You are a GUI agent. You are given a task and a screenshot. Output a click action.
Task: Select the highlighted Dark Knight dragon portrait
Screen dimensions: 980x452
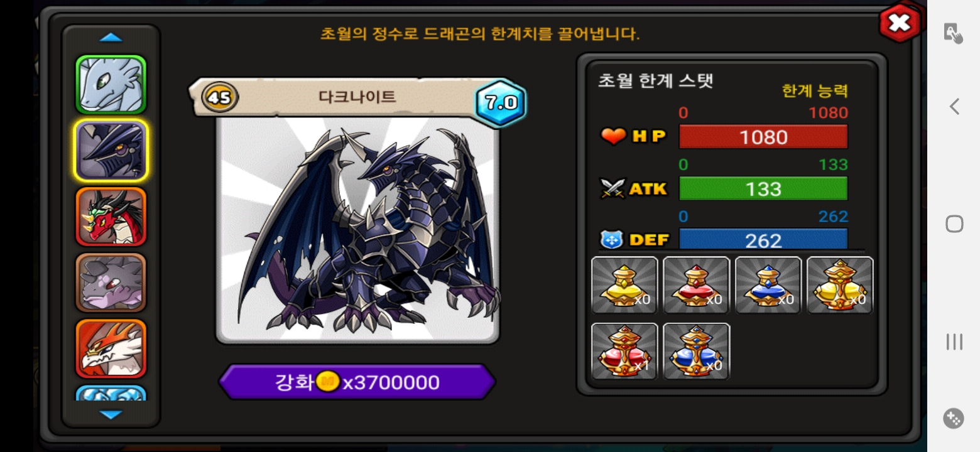pyautogui.click(x=111, y=151)
